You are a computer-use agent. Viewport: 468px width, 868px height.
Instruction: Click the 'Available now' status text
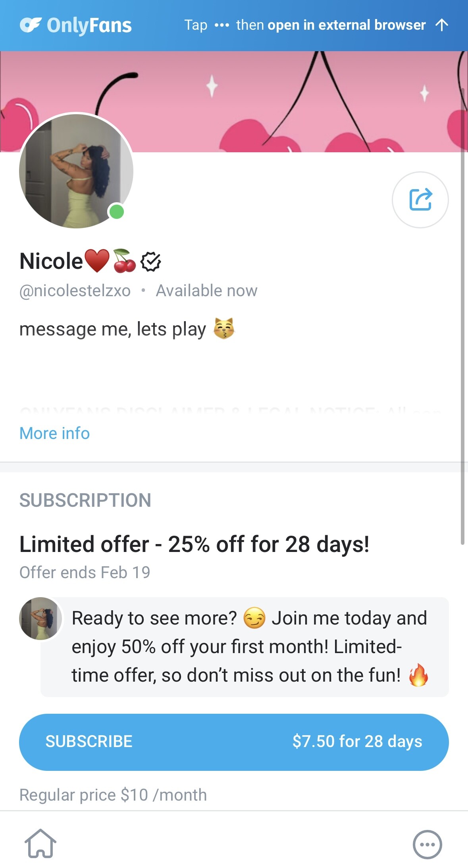coord(206,291)
